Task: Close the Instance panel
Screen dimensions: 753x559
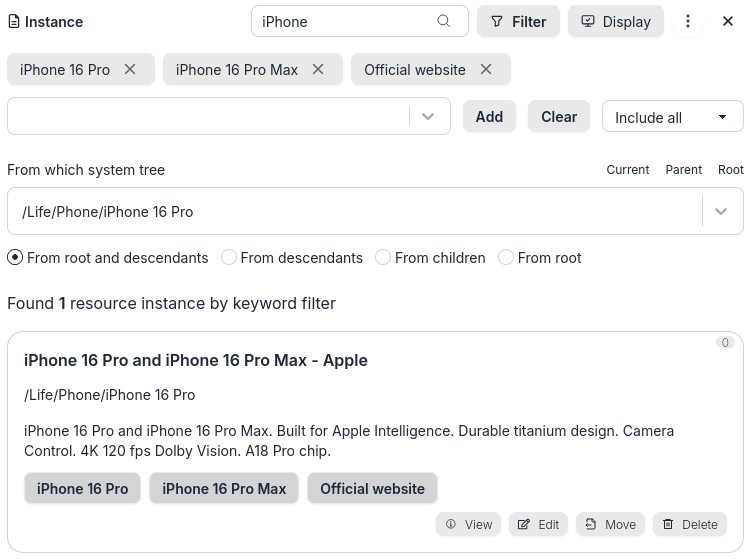Action: click(x=728, y=21)
